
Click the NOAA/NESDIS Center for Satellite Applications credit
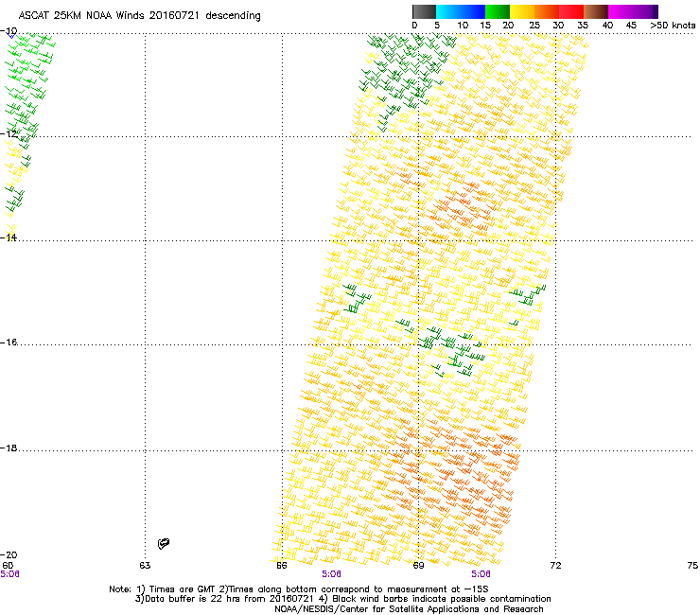[x=409, y=609]
